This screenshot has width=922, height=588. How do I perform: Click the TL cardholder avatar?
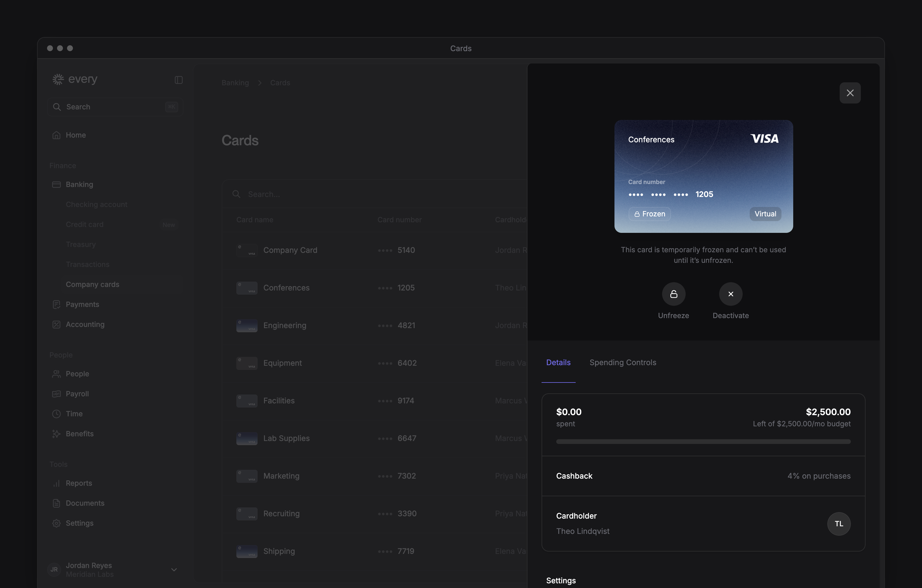tap(839, 524)
